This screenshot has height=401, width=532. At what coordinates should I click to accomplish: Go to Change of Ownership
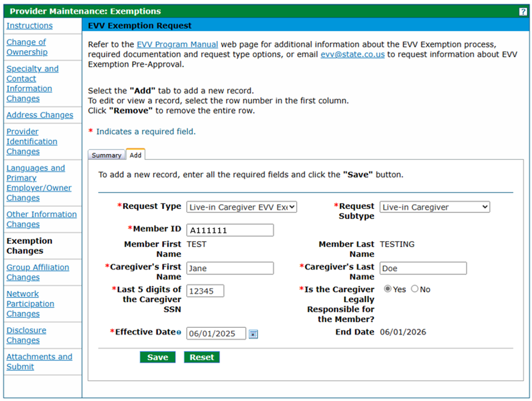pos(27,47)
